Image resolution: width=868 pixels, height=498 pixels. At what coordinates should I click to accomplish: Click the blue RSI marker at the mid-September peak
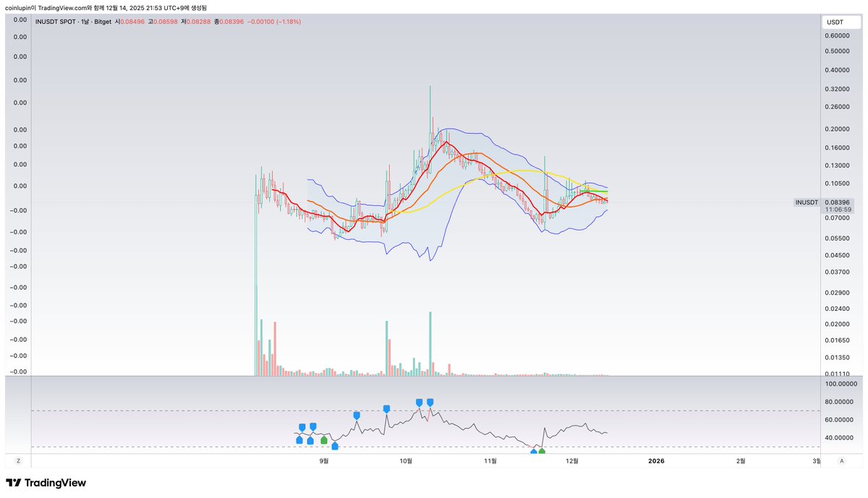tap(357, 415)
